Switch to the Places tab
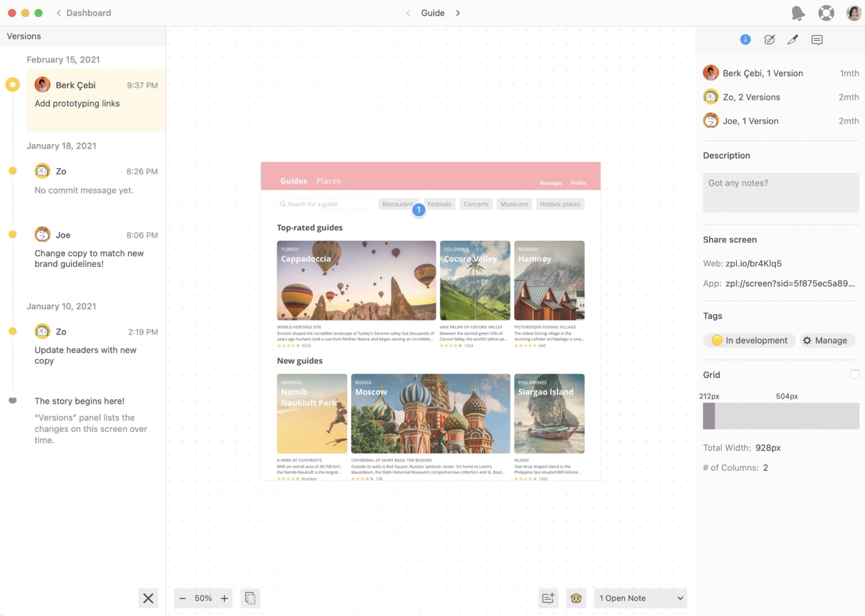 coord(328,181)
